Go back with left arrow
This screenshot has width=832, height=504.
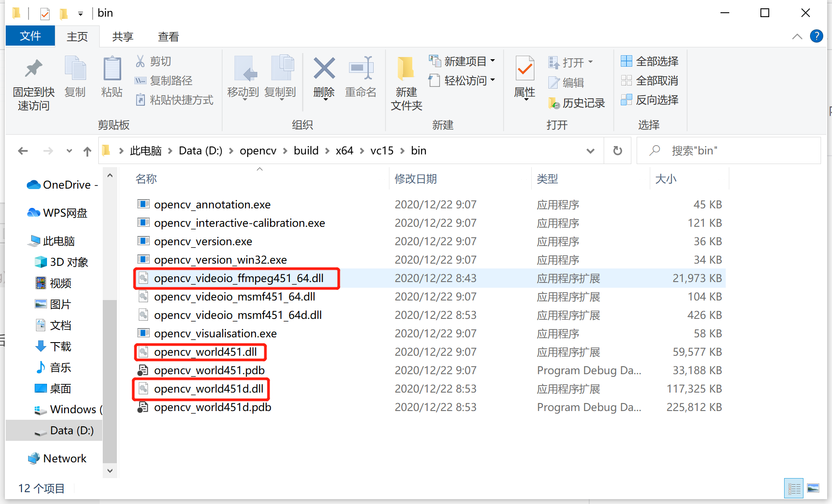(23, 151)
